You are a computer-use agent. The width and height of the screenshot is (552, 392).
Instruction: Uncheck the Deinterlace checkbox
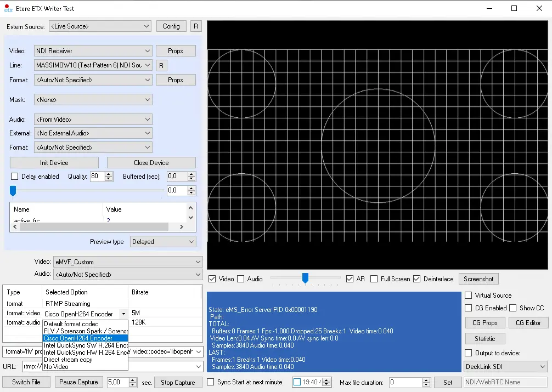[x=417, y=279]
